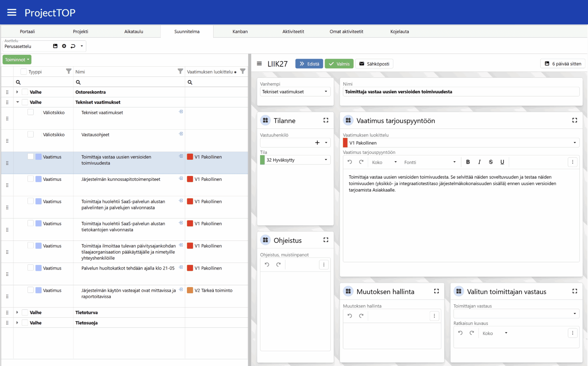
Task: Tick checkbox for Palvelun huoltokatkot row
Action: pyautogui.click(x=31, y=267)
